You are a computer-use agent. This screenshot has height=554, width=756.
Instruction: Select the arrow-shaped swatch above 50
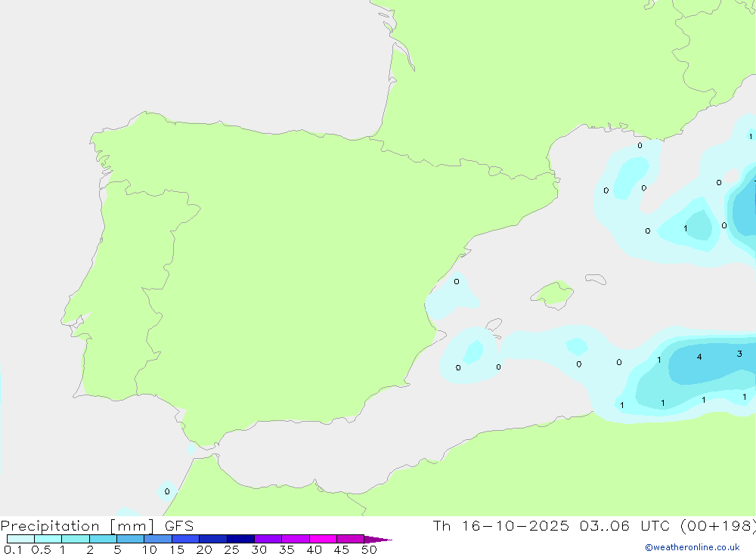[377, 539]
